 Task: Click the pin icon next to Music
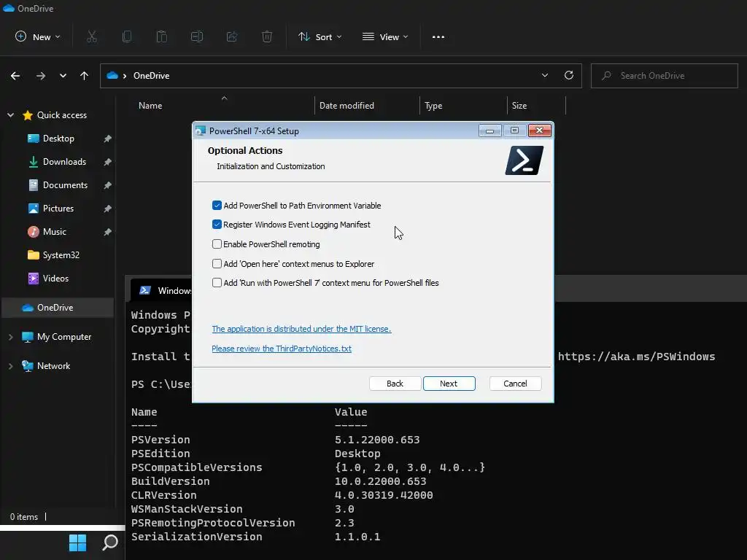108,232
